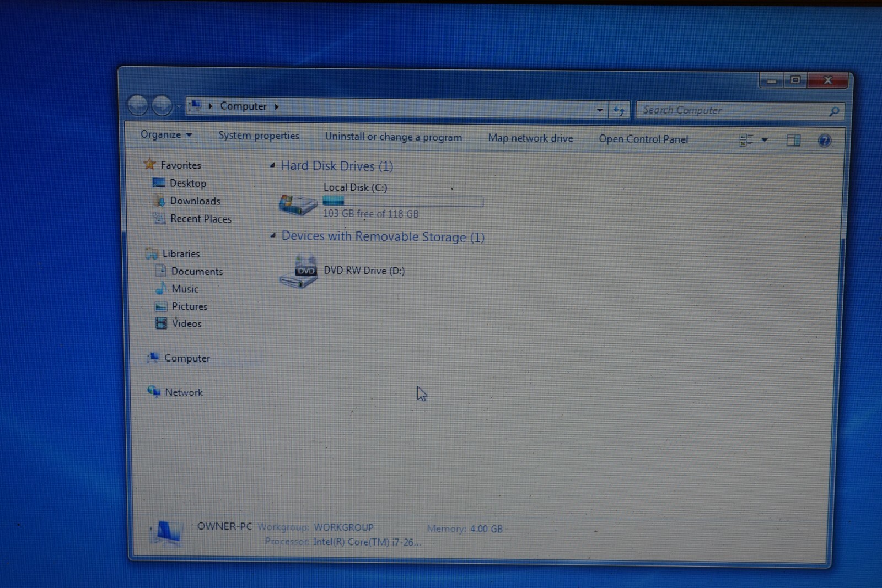The height and width of the screenshot is (588, 882).
Task: Open the Music library
Action: [x=185, y=289]
